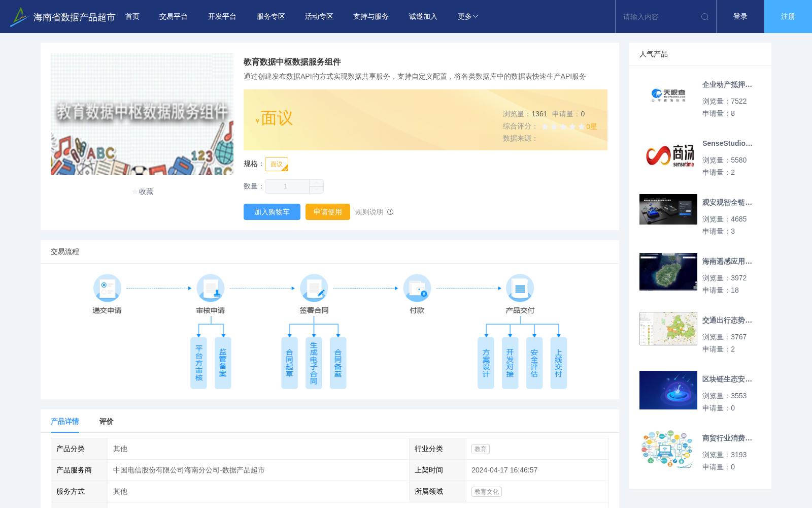
Task: Open the SenseStudio product title
Action: tap(727, 144)
